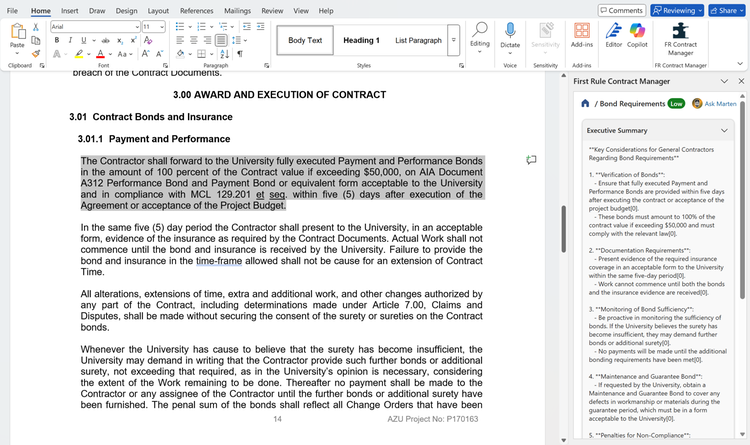Screen dimensions: 750x445
Task: Launch Copilot from the ribbon
Action: 637,35
